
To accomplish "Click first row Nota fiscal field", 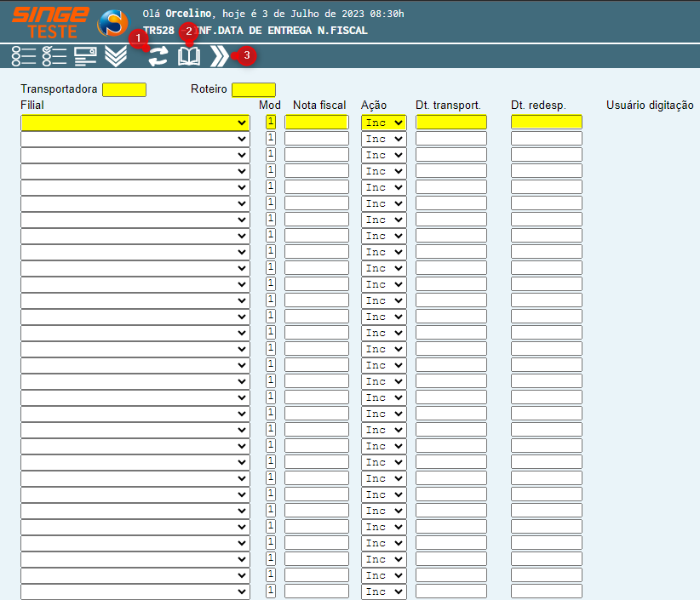I will 316,123.
